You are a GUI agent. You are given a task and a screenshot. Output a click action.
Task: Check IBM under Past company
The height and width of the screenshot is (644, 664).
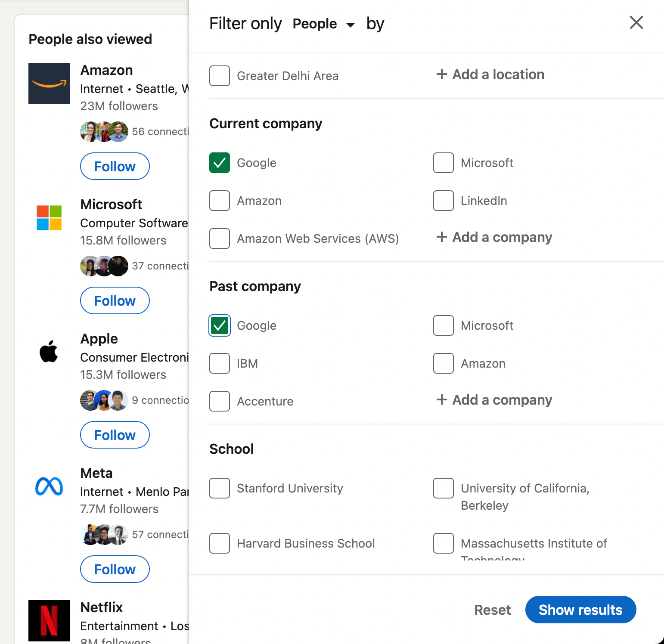[x=220, y=363]
